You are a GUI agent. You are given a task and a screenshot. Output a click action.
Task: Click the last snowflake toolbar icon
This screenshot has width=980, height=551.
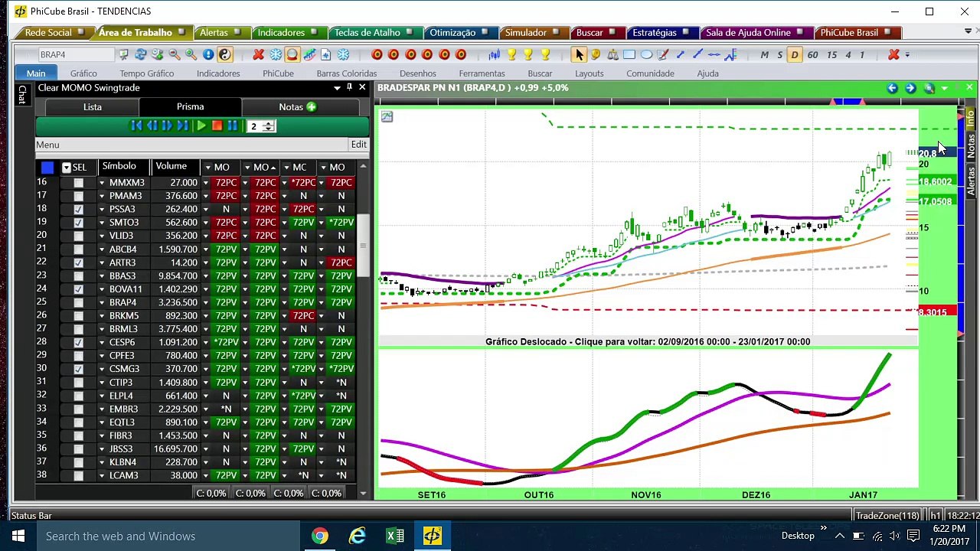(x=343, y=54)
